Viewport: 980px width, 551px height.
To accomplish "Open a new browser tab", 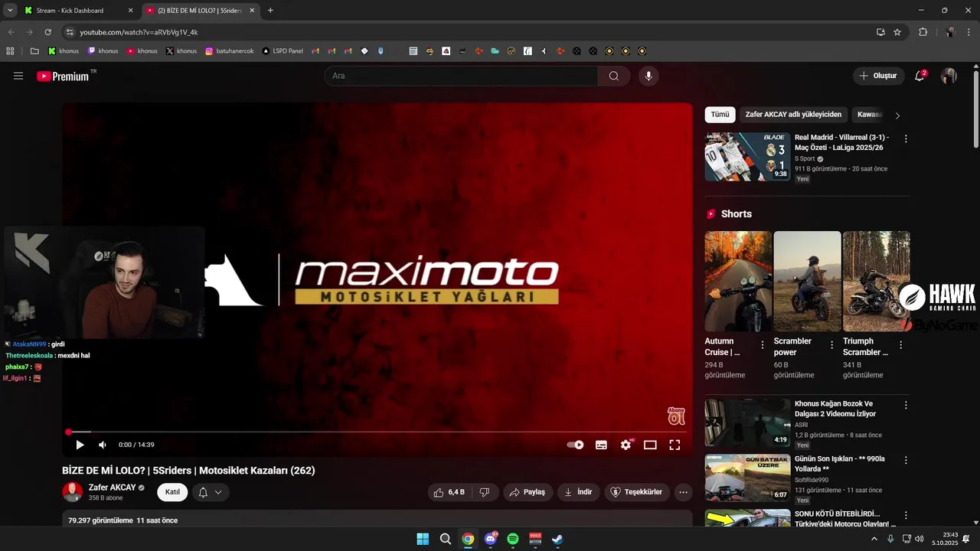I will 270,11.
